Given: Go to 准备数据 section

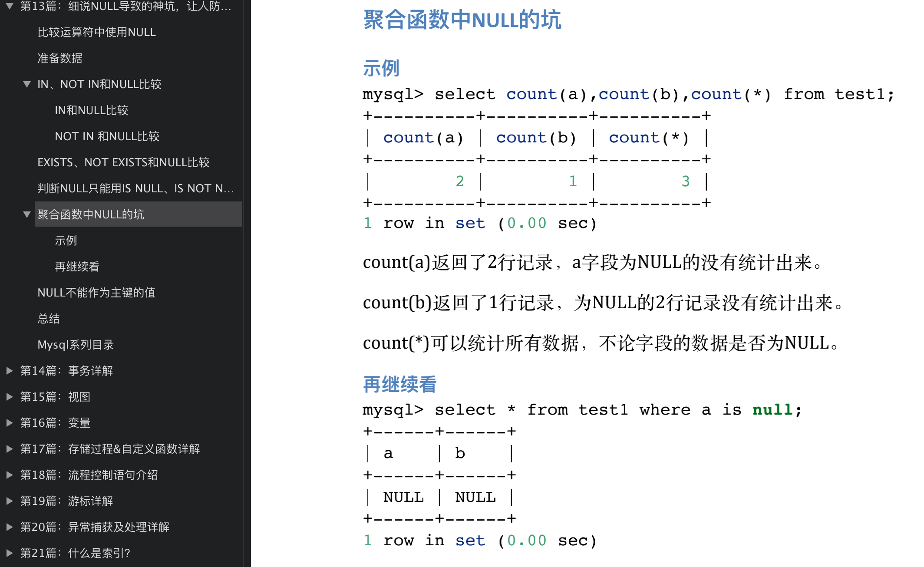Looking at the screenshot, I should (x=60, y=58).
